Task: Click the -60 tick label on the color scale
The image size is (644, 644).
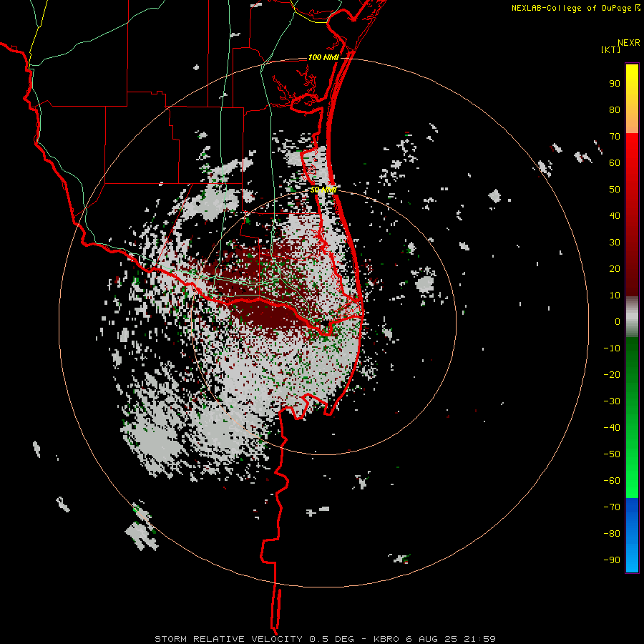Action: coord(612,481)
